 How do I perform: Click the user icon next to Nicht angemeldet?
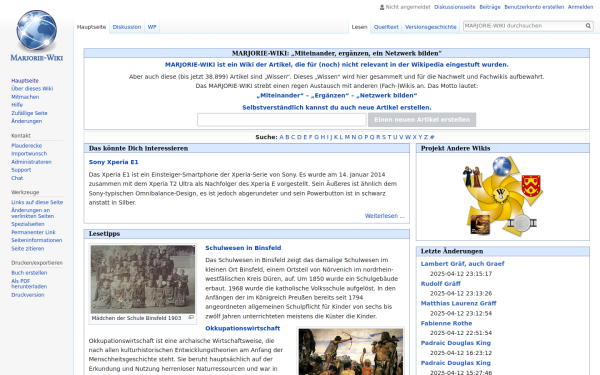coord(382,7)
